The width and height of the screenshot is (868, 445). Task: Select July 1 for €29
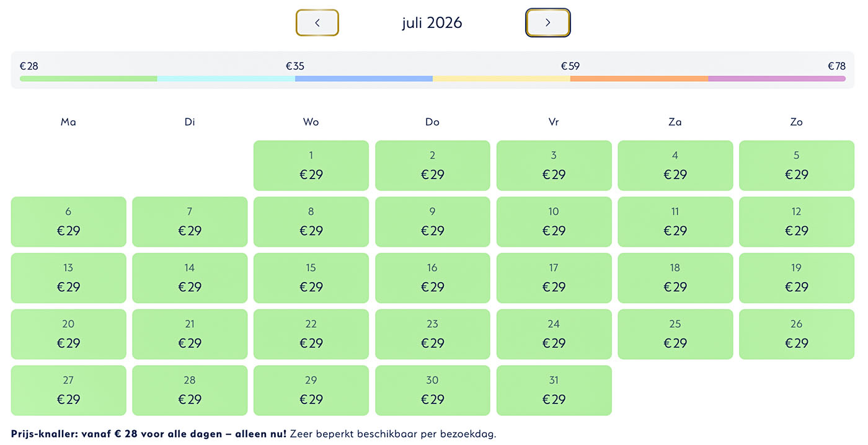click(x=311, y=165)
